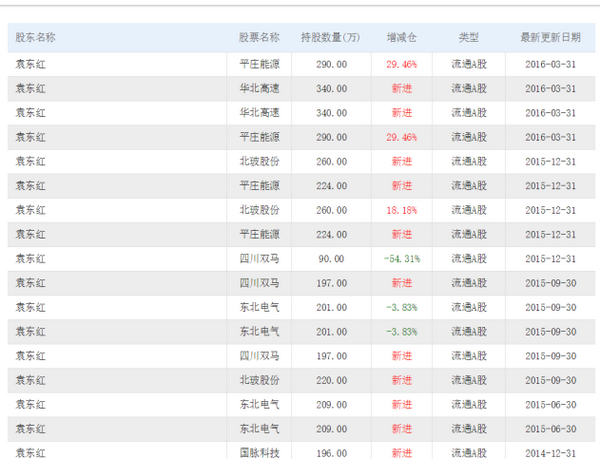The image size is (600, 459).
Task: Open 华北高速 in the white row
Action: [x=259, y=113]
